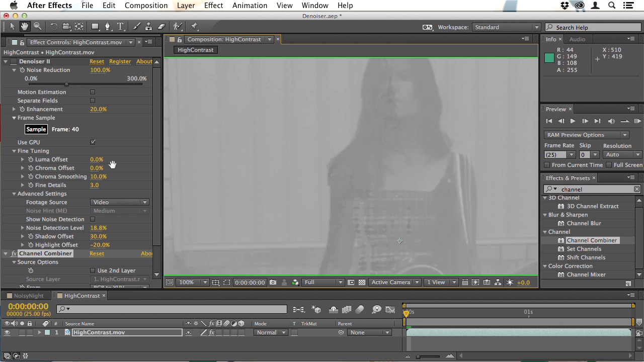Select the Type tool

pos(120,27)
